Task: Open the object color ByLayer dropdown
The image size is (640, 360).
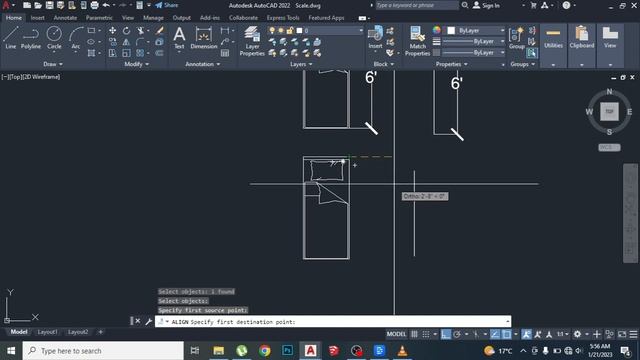Action: pos(502,31)
